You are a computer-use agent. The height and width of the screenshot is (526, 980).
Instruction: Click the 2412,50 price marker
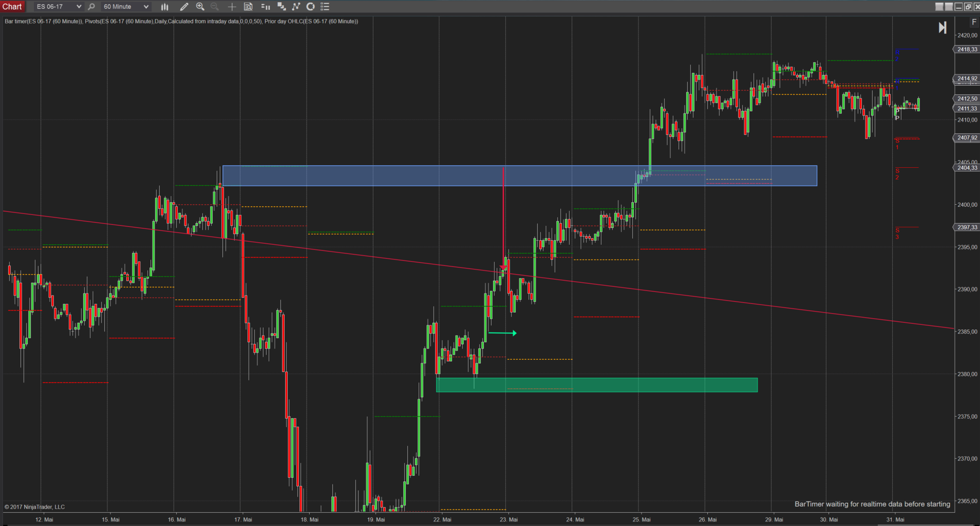click(967, 99)
